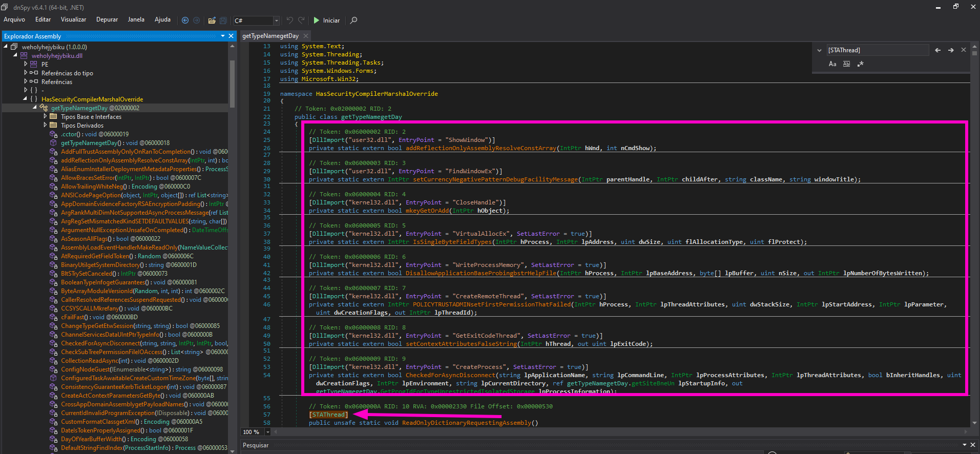Click the assembly tree vertical scrollbar
Viewport: 980px width, 454px height.
[x=232, y=84]
